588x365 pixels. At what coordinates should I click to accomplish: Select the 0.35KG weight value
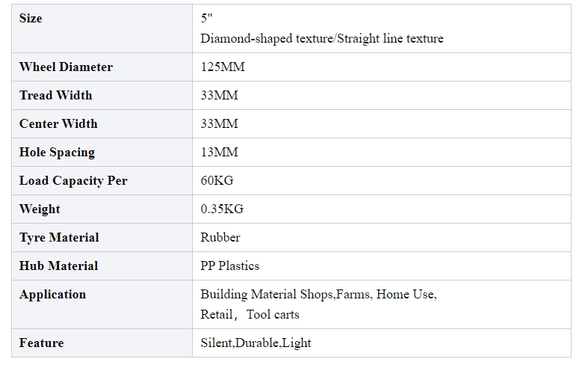point(222,209)
